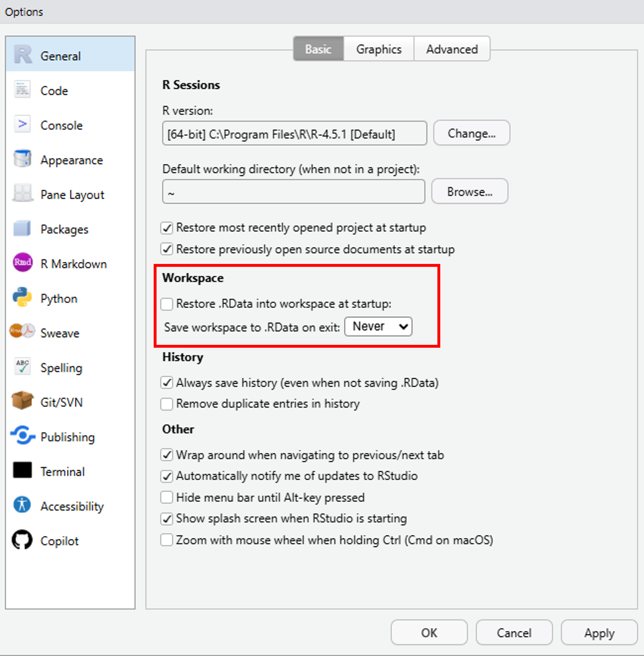
Task: Switch to the Advanced tab
Action: coord(451,50)
